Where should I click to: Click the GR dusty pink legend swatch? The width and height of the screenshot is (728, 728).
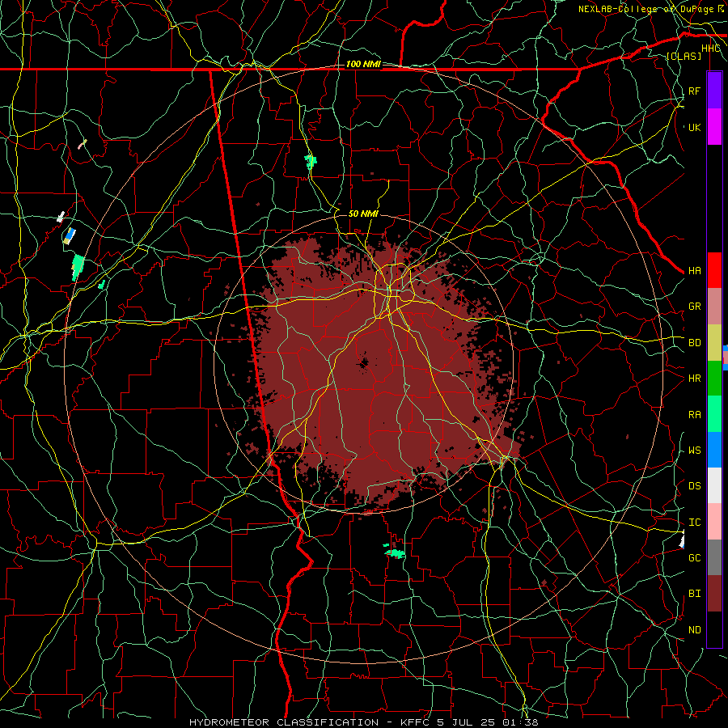pyautogui.click(x=714, y=306)
